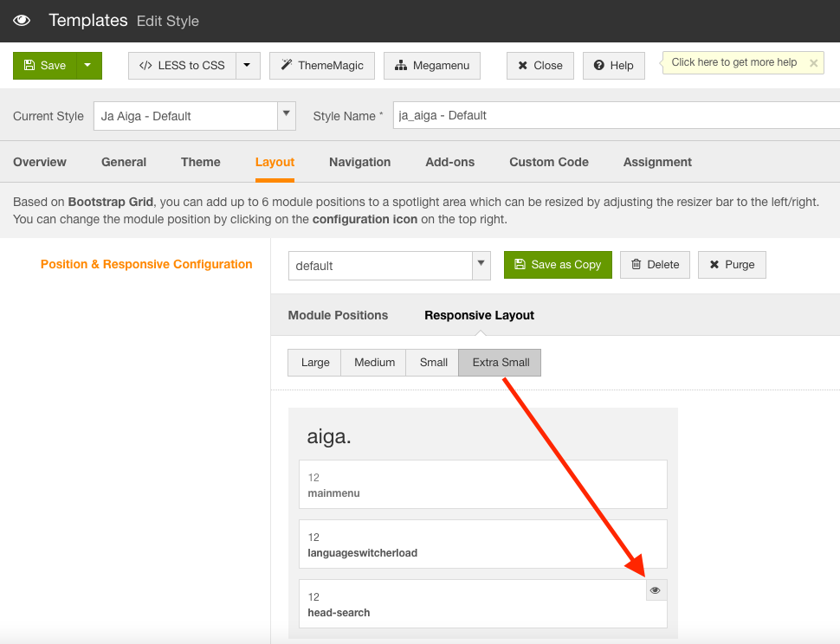Viewport: 840px width, 644px height.
Task: Click the sitemap icon on Megamenu
Action: (401, 65)
